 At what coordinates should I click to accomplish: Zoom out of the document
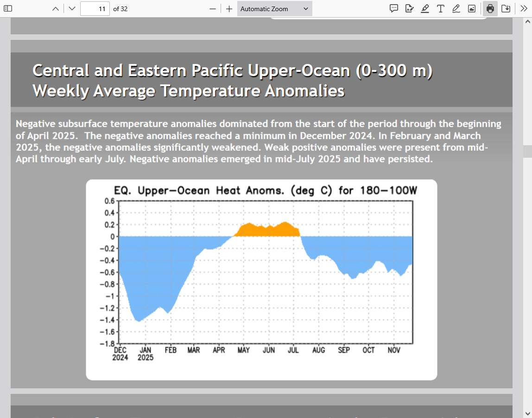[213, 9]
